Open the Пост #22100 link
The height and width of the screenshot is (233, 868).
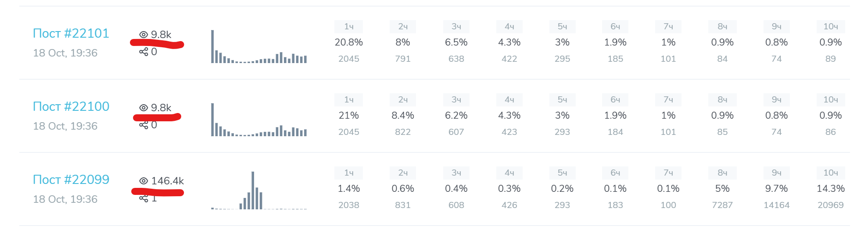coord(71,106)
